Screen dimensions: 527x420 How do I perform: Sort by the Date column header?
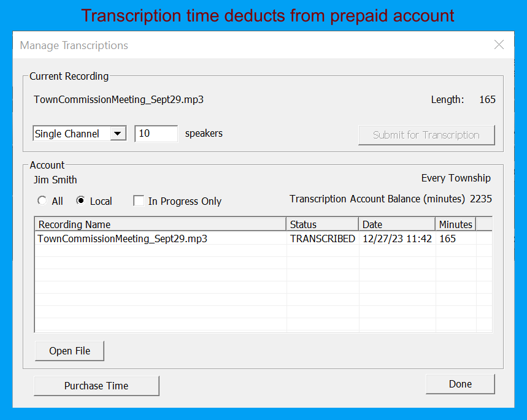pos(396,224)
